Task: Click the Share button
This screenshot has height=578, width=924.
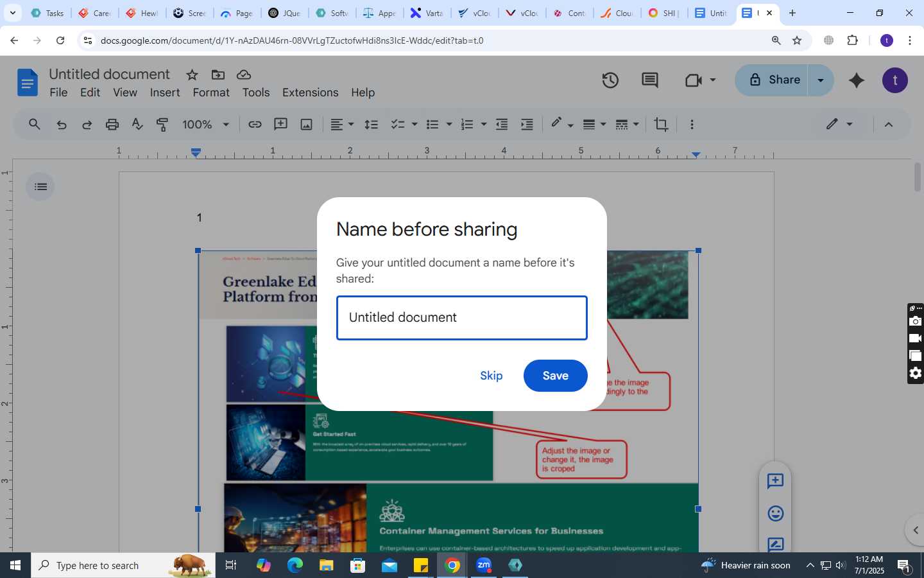Action: (772, 80)
